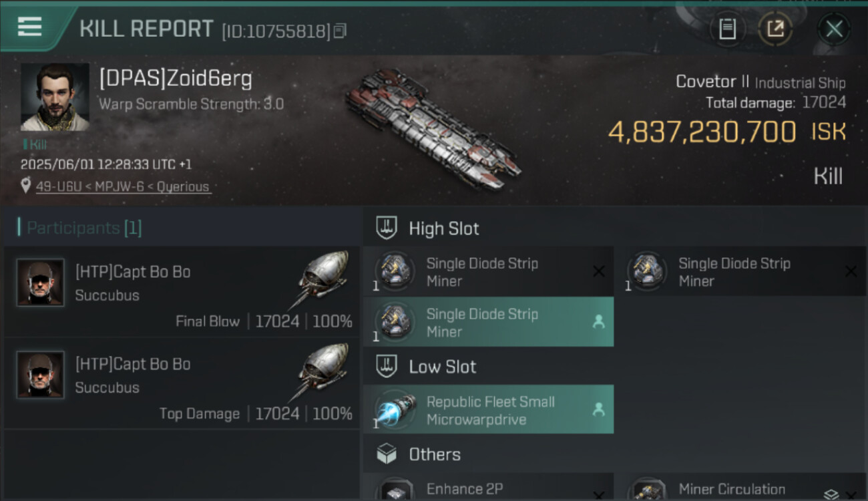Click the location pin icon

[26, 186]
